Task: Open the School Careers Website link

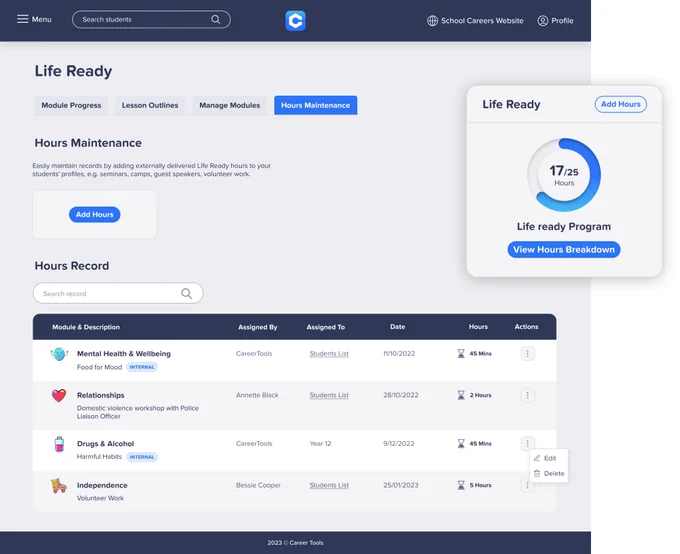Action: 482,21
